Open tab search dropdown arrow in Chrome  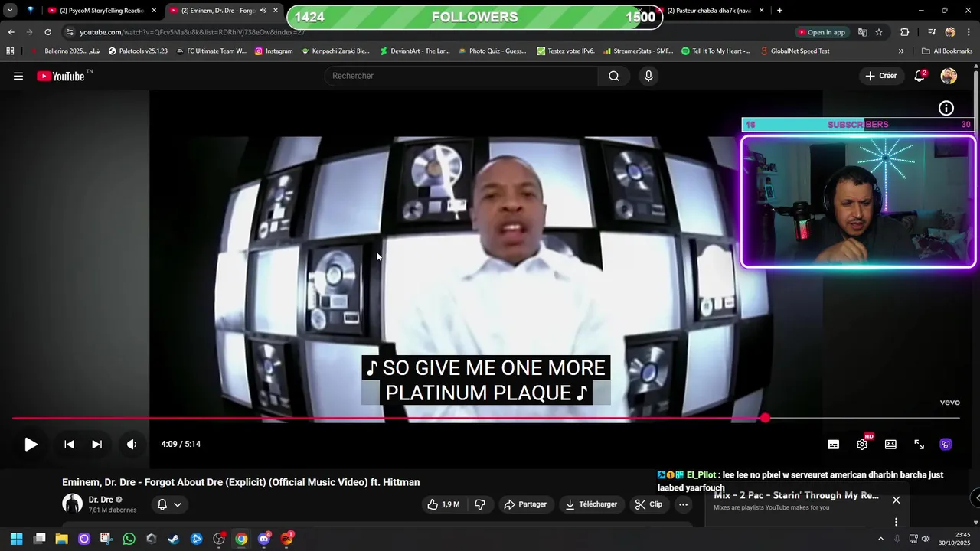(x=10, y=11)
